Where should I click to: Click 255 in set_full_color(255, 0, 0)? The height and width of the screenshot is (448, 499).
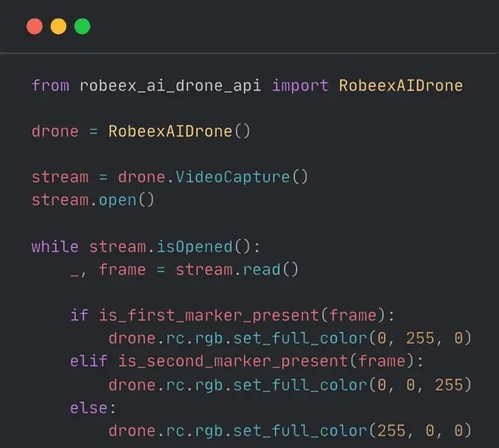(x=391, y=431)
